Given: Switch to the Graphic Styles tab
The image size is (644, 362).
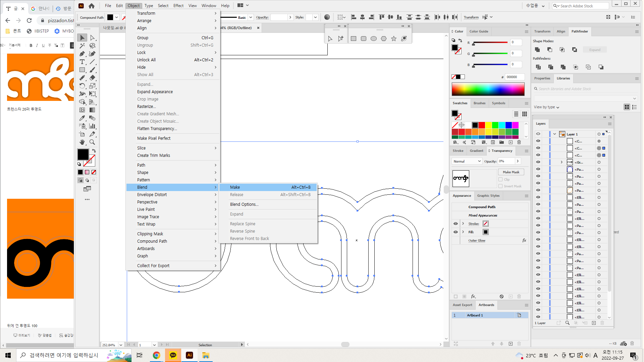Looking at the screenshot, I should [x=488, y=196].
